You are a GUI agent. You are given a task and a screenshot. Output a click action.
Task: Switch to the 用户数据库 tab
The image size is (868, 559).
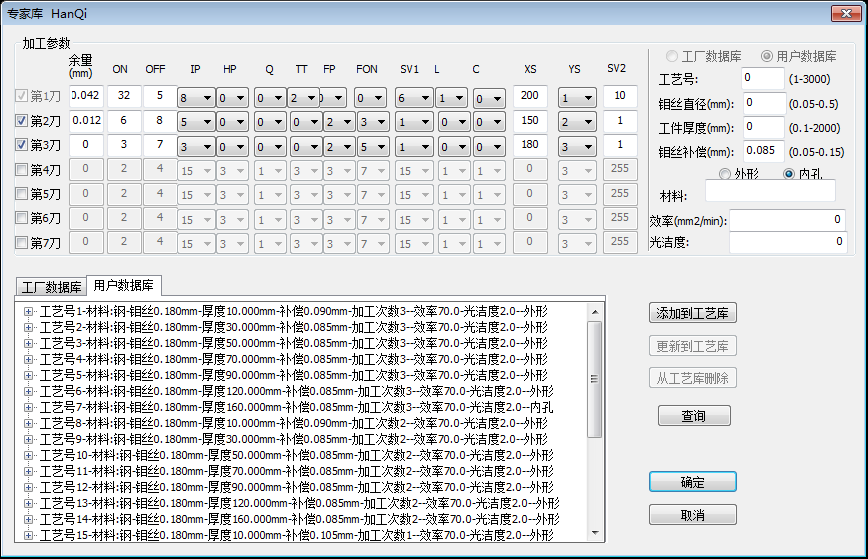click(122, 287)
